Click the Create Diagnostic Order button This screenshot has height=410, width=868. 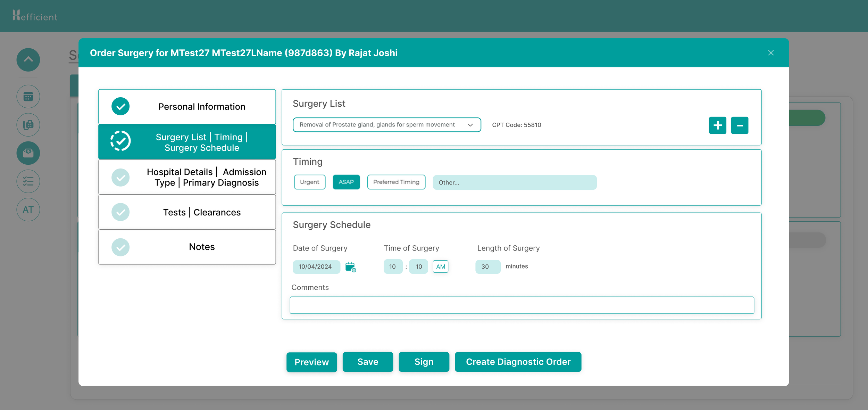[518, 362]
